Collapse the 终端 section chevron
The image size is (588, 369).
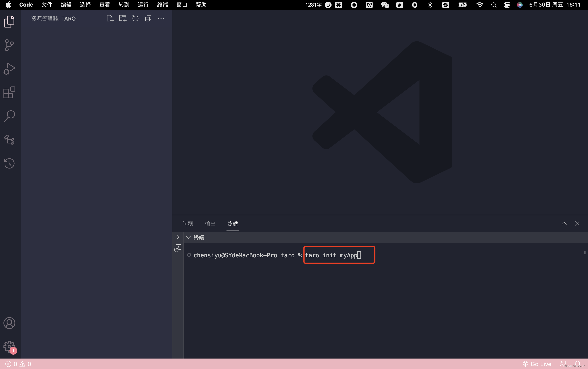pyautogui.click(x=188, y=237)
